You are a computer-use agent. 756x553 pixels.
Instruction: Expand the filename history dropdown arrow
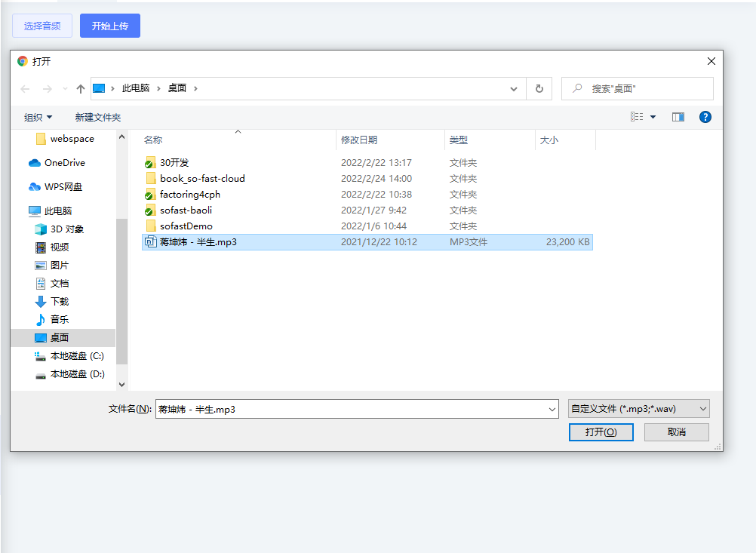[552, 409]
